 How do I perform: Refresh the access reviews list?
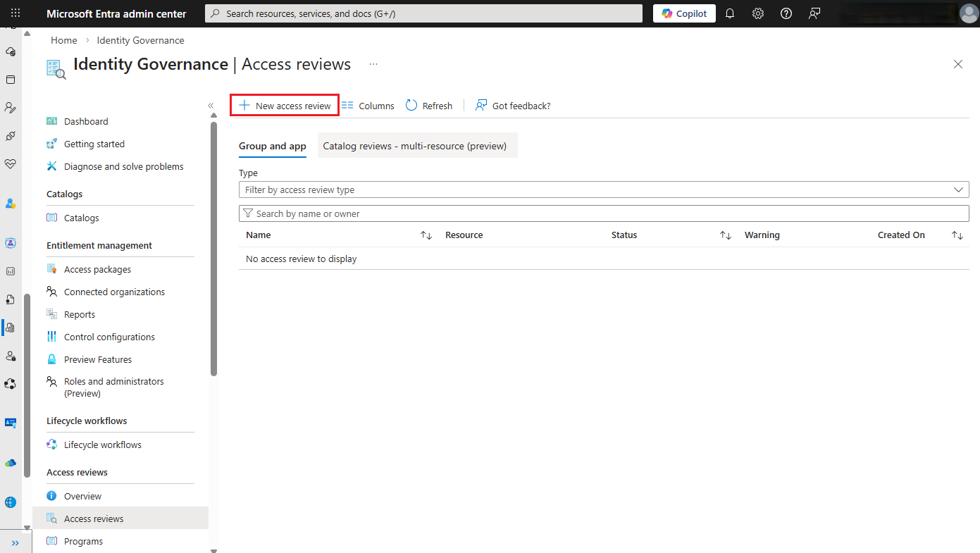pyautogui.click(x=429, y=106)
